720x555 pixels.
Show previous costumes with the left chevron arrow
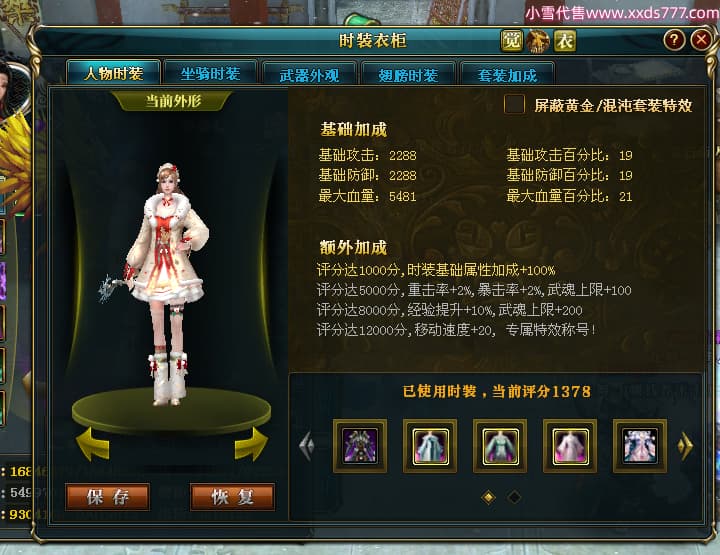point(307,445)
